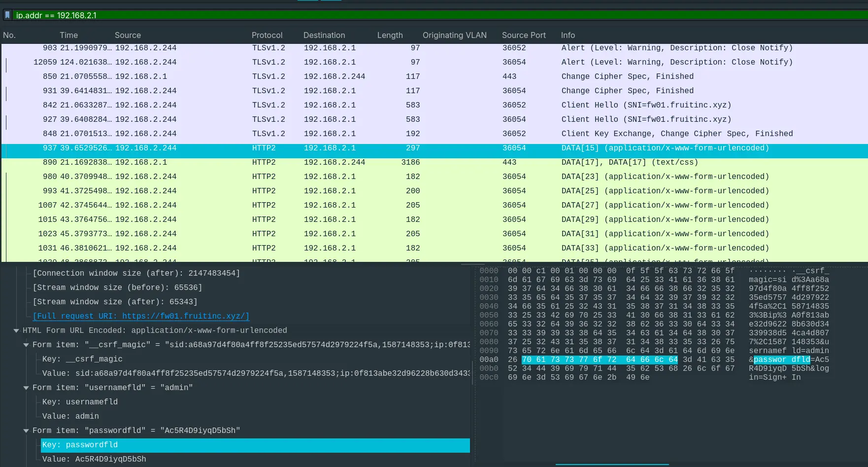
Task: Collapse the usernamefld form item
Action: click(26, 388)
